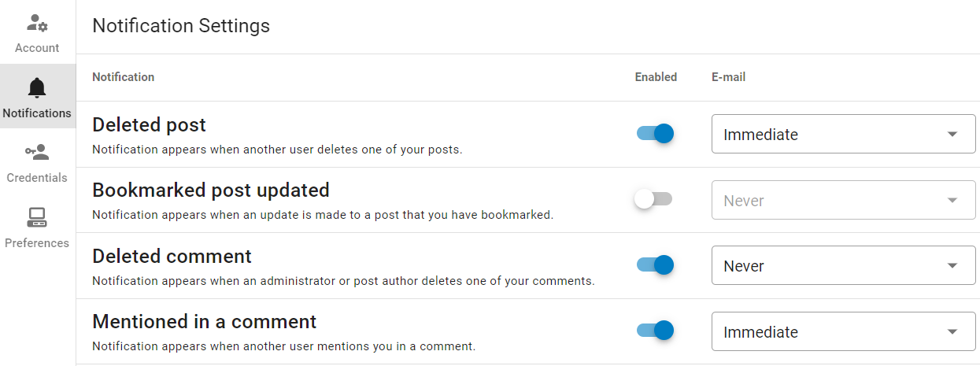This screenshot has height=366, width=980.
Task: Click the Credentials key-person icon
Action: point(37,152)
